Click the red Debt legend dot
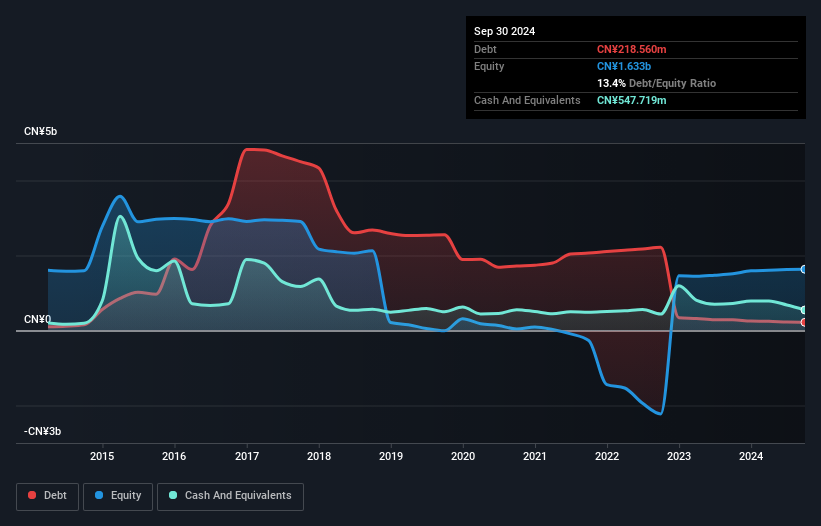821x526 pixels. pyautogui.click(x=32, y=495)
